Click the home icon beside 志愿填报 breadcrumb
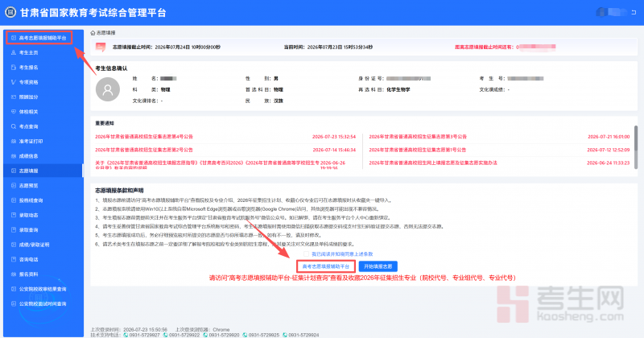 click(93, 33)
